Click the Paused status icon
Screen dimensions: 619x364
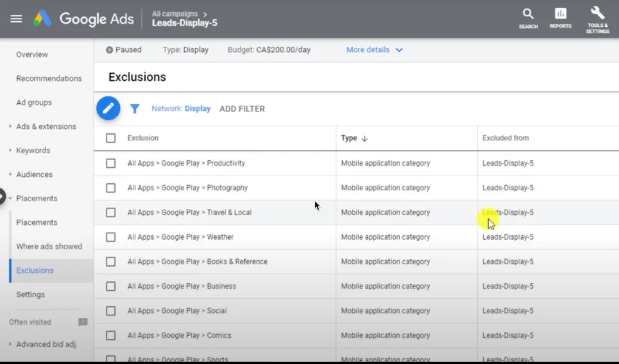109,50
